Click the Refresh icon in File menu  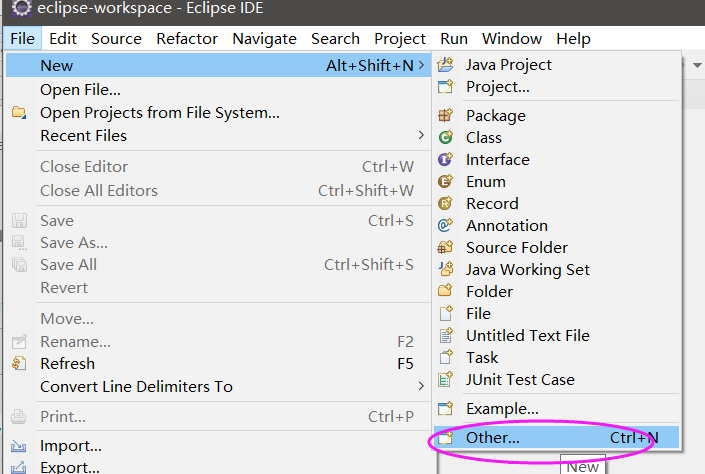tap(19, 363)
